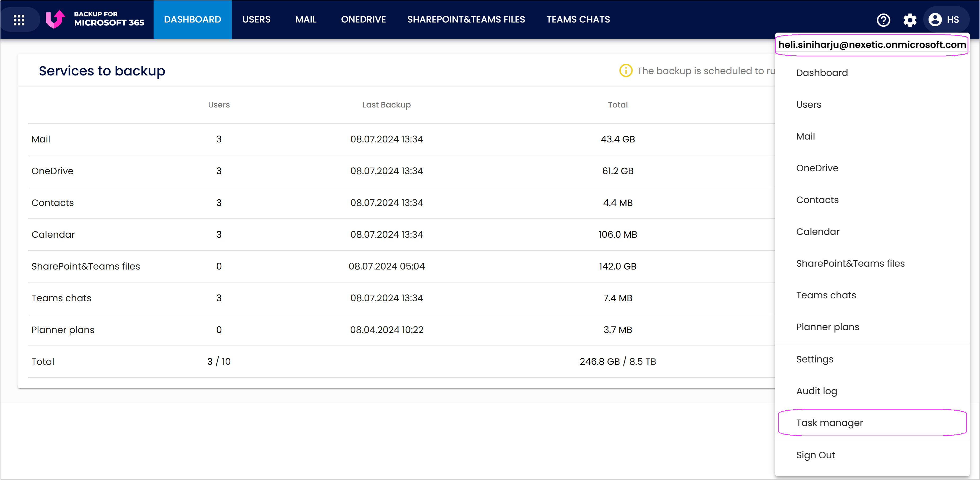Click the 106.0 MB Calendar total value
The image size is (980, 480).
pyautogui.click(x=617, y=235)
